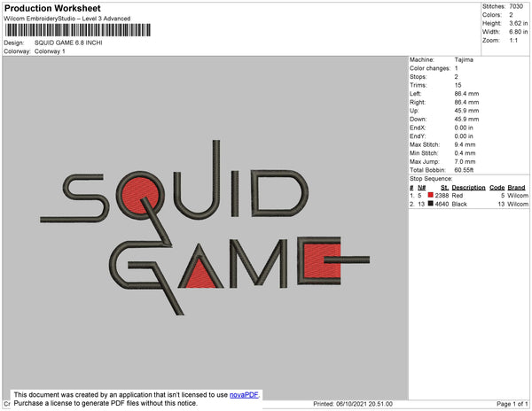This screenshot has height=411, width=532.
Task: Click the 'Description' column header
Action: (468, 188)
